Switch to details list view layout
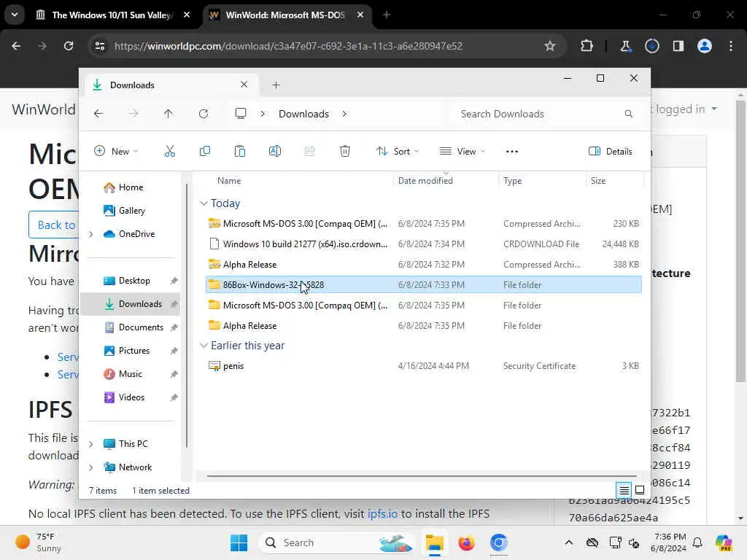This screenshot has height=560, width=747. point(624,489)
